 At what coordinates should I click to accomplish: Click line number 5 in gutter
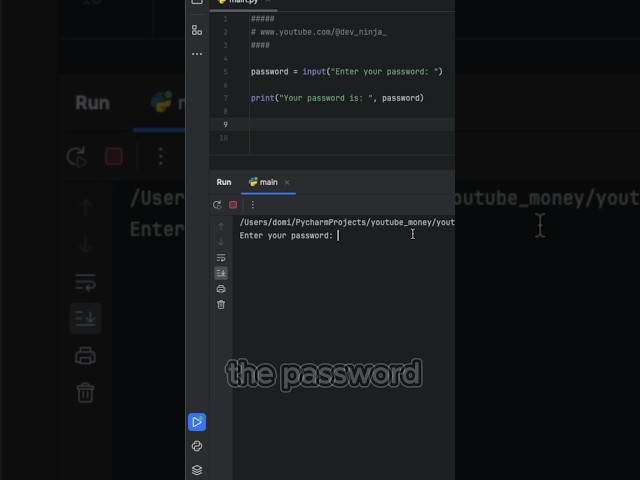(225, 72)
